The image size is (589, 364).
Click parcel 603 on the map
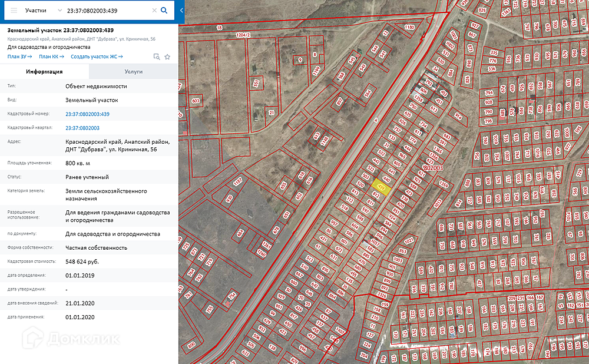coord(196,101)
